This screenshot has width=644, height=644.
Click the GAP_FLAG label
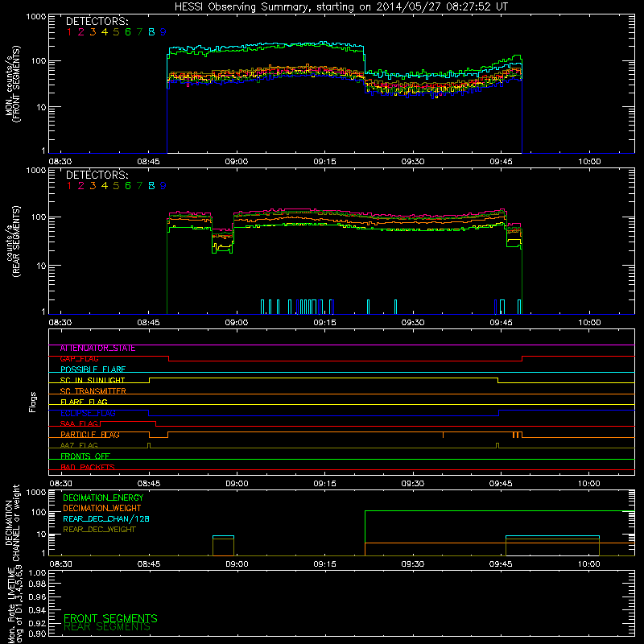pos(79,359)
